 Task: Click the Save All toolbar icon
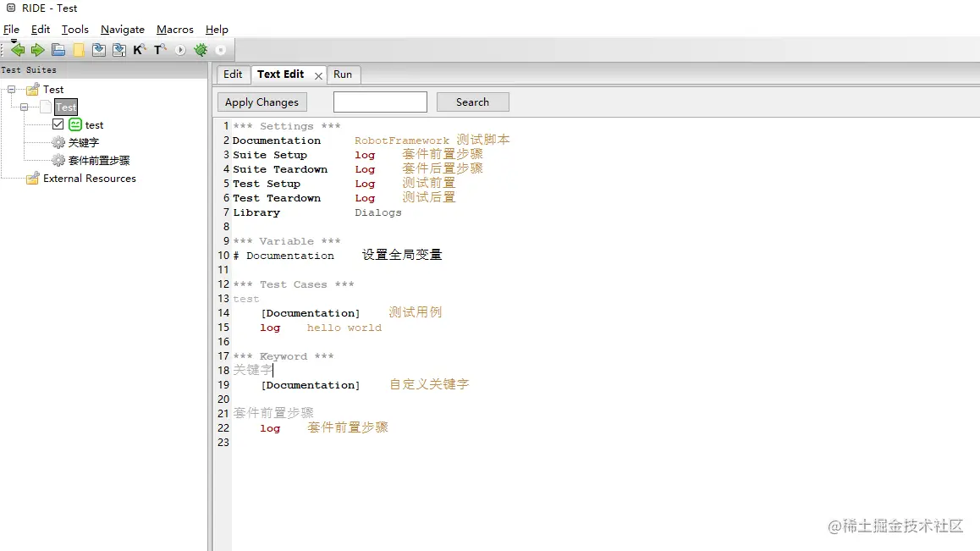(118, 50)
